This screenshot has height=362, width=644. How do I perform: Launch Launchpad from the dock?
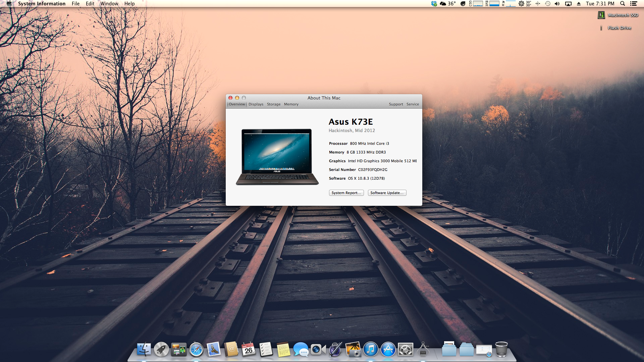pos(161,350)
